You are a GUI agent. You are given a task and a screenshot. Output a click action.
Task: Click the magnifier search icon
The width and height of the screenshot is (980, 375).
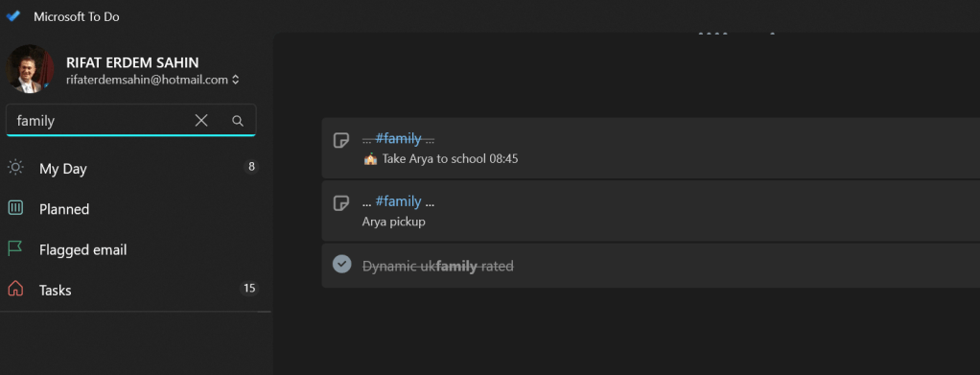point(238,121)
